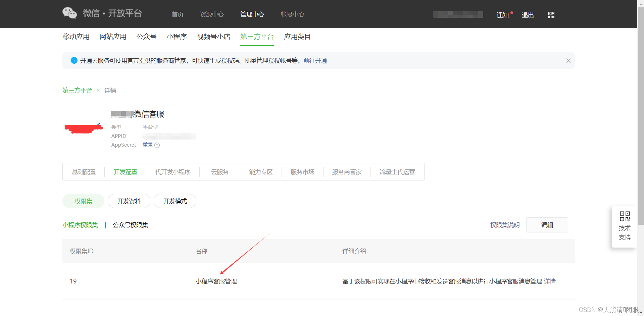This screenshot has width=644, height=316.
Task: Open the 代开发小程序 section tab
Action: [x=173, y=172]
